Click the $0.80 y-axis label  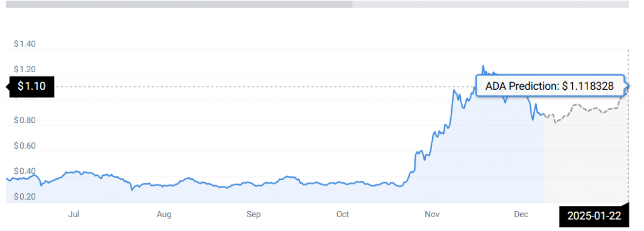tap(25, 121)
